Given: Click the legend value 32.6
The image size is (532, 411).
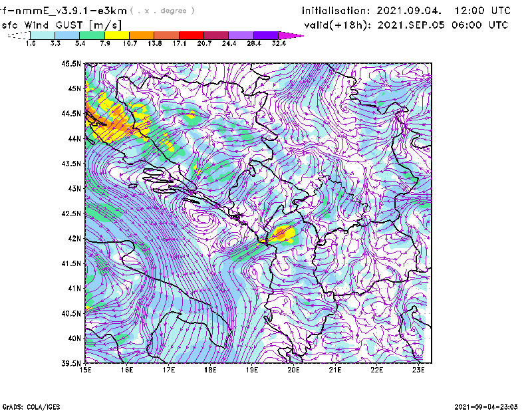Looking at the screenshot, I should point(279,43).
